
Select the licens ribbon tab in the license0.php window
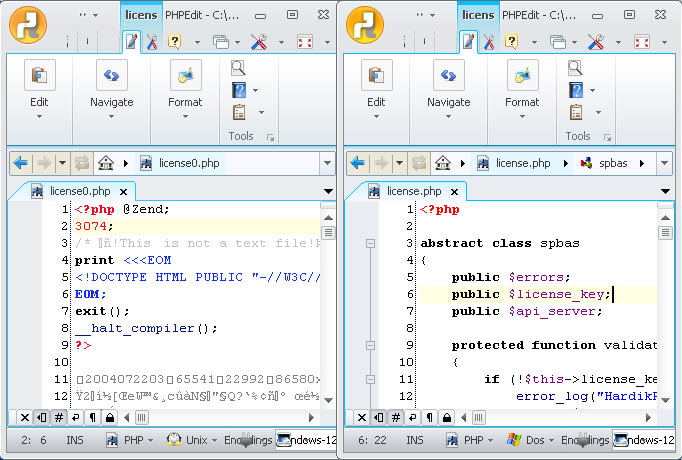[141, 15]
